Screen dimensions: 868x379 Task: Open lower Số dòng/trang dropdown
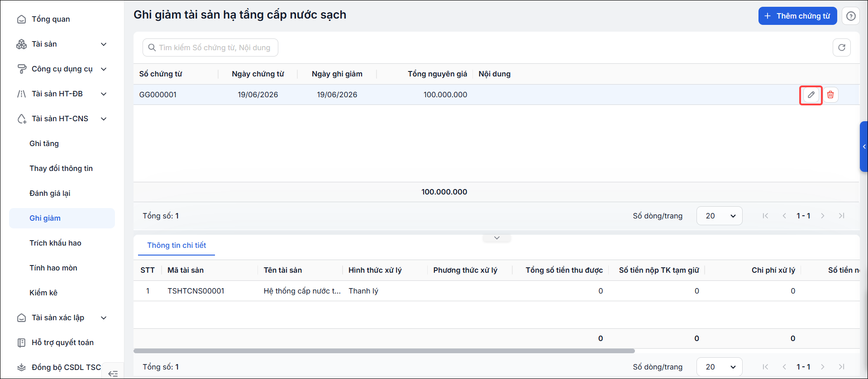pos(720,367)
